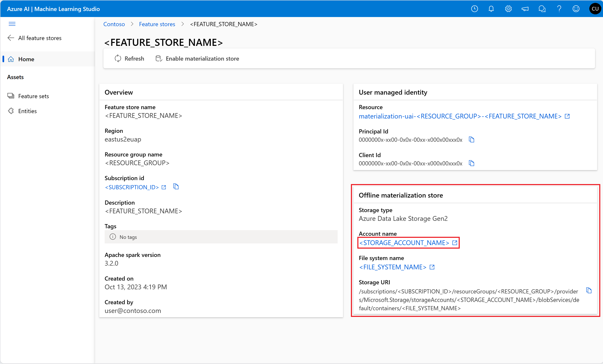Open the CU account avatar
603x364 pixels.
[x=595, y=9]
